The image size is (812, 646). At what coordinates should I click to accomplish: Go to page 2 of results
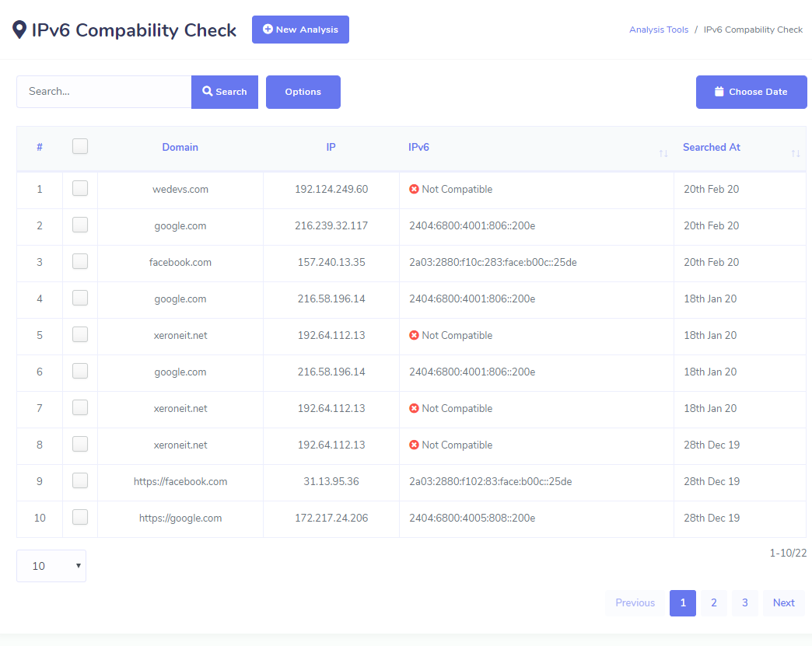(713, 602)
